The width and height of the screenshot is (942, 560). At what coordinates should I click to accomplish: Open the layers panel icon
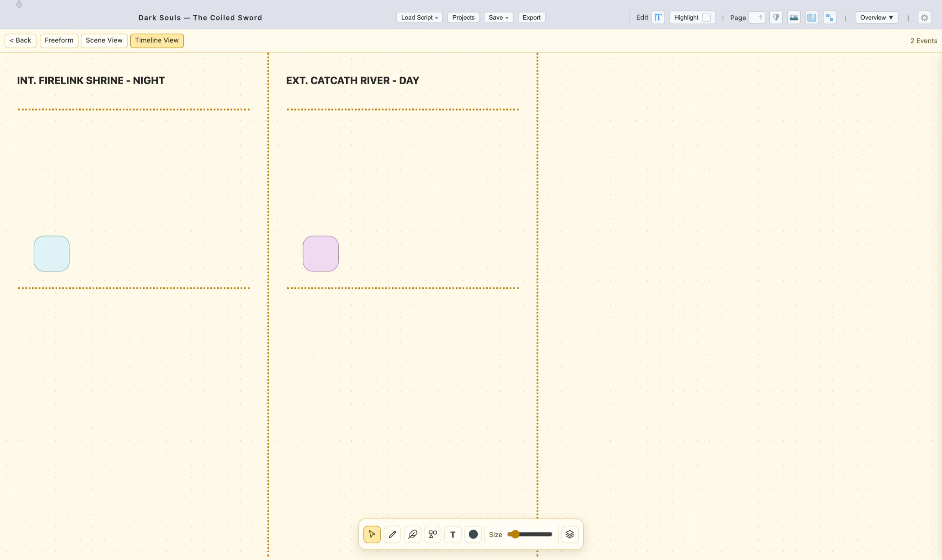pos(570,534)
